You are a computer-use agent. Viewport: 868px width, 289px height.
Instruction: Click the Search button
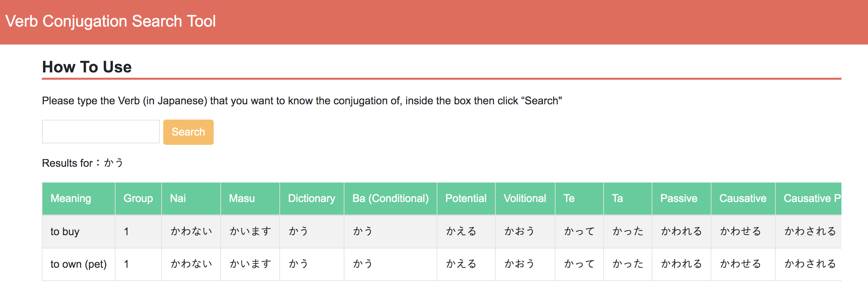tap(188, 132)
